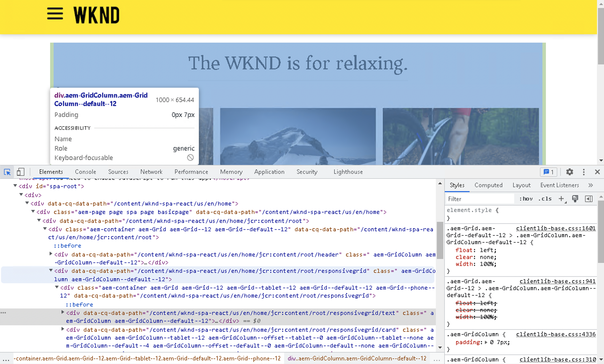Toggle the inspect element picker tool
The width and height of the screenshot is (604, 364).
[7, 172]
